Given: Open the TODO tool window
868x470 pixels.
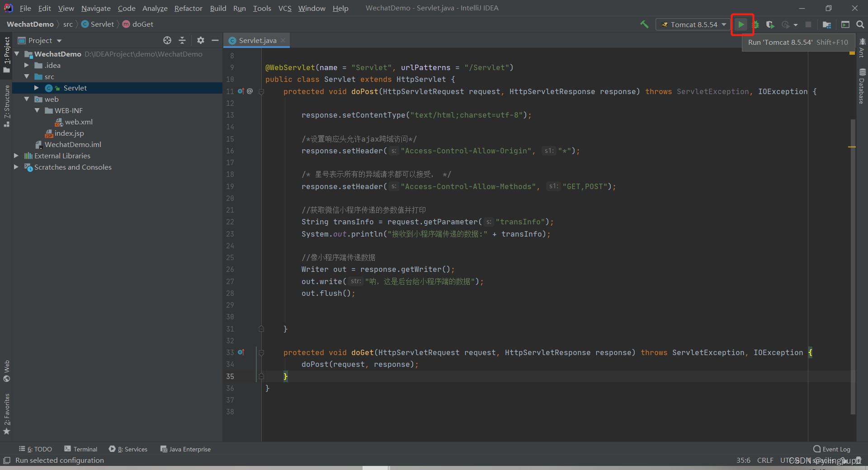Looking at the screenshot, I should tap(35, 449).
